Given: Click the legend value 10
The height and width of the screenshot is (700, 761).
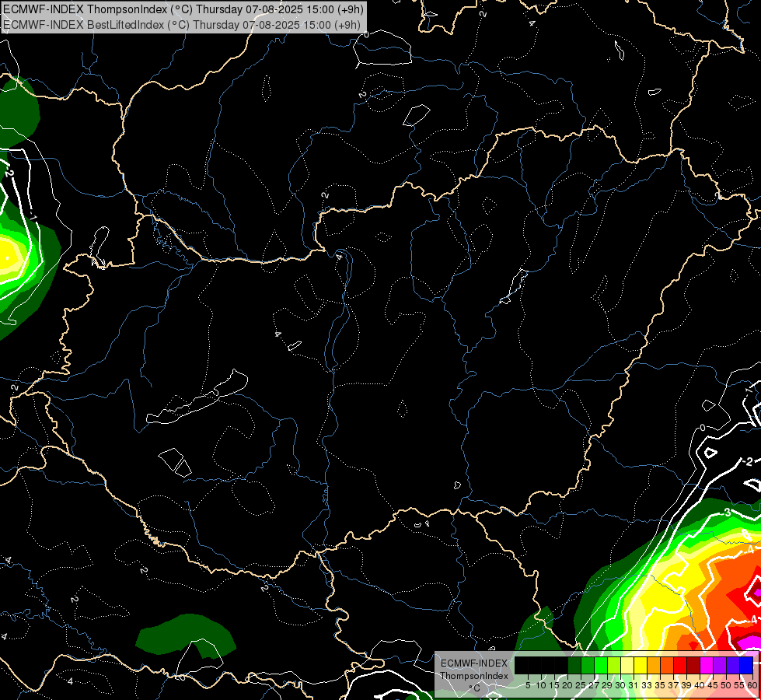Looking at the screenshot, I should pos(541,685).
